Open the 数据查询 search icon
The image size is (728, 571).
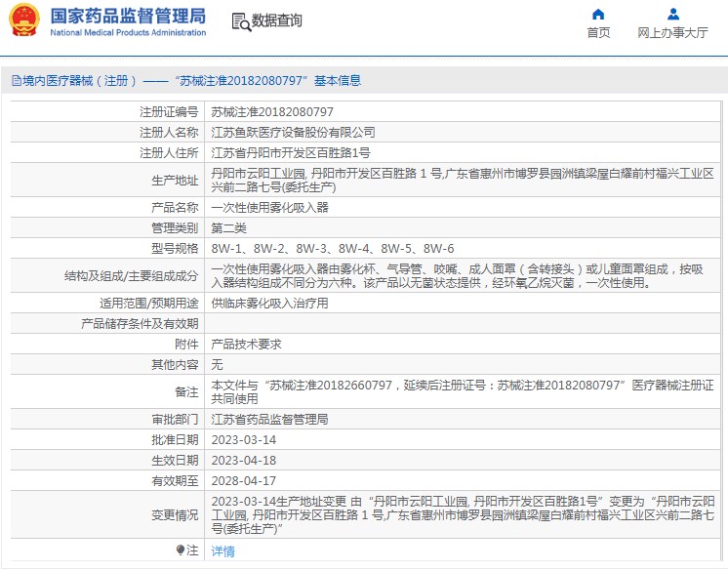coord(241,21)
